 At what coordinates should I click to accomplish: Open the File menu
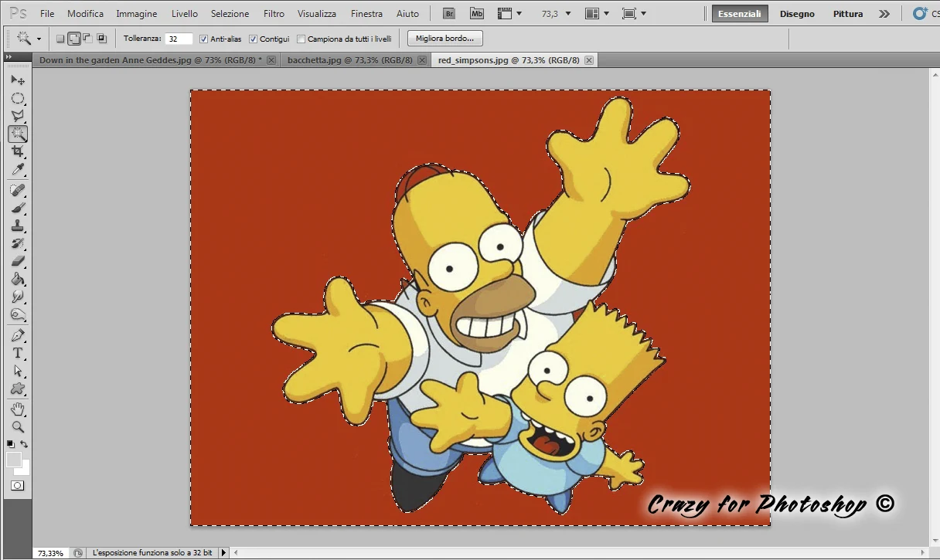(x=47, y=14)
